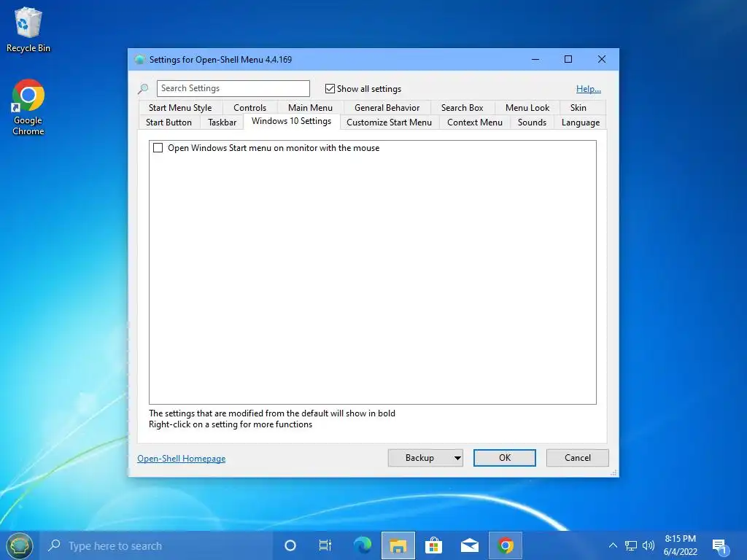
Task: Open the volume tray icon
Action: [648, 545]
